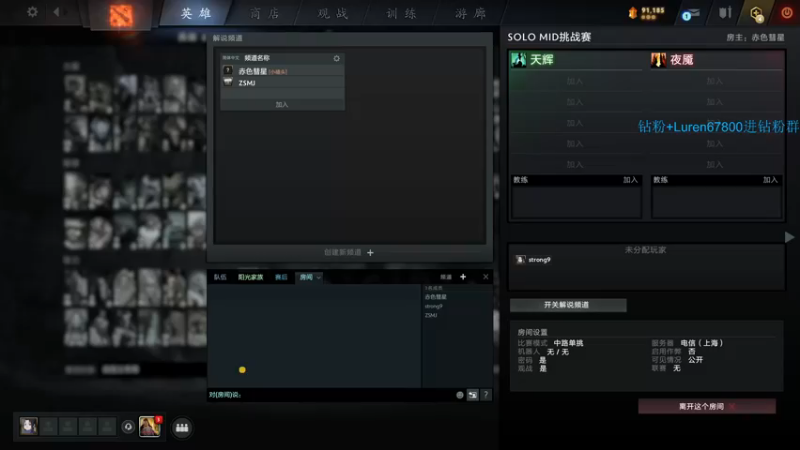Join last Dire 加入 slot
This screenshot has width=800, height=450.
[714, 164]
